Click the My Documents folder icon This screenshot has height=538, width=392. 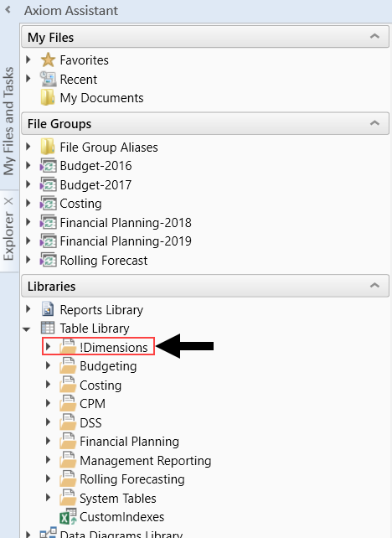pos(48,98)
